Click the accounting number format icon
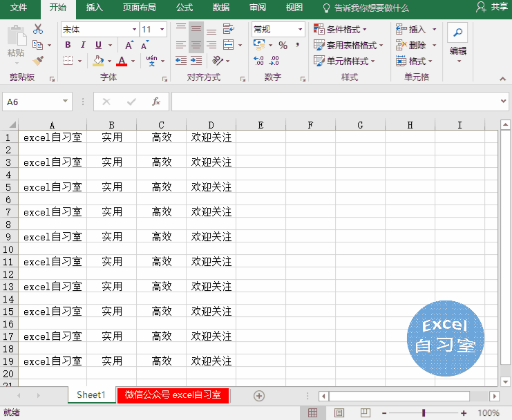This screenshot has height=420, width=512. tap(259, 45)
